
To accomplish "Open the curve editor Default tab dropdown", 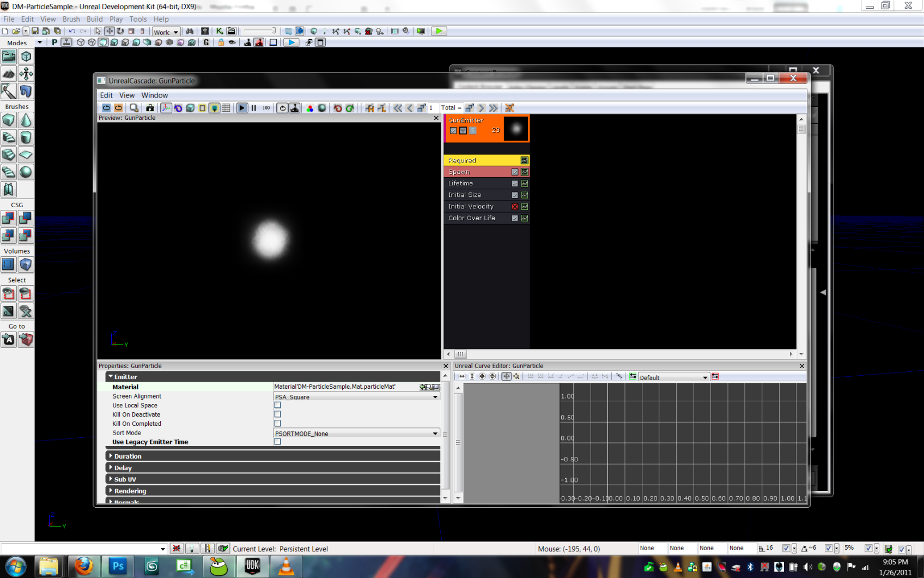I will 673,377.
